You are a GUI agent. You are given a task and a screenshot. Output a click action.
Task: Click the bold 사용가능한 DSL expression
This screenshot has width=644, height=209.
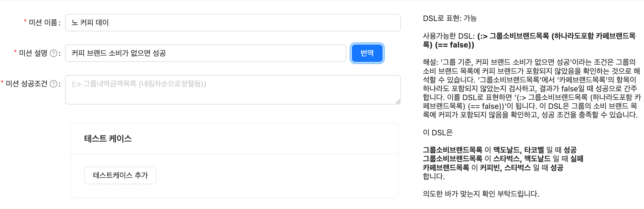[x=557, y=40]
